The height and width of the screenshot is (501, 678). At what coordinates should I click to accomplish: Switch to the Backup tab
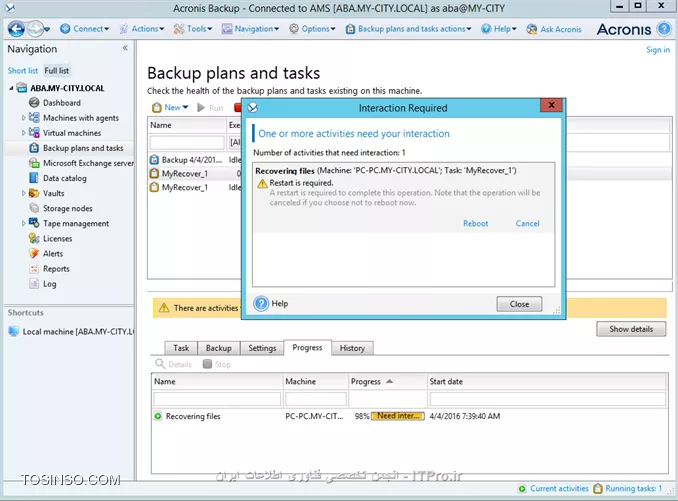click(218, 348)
